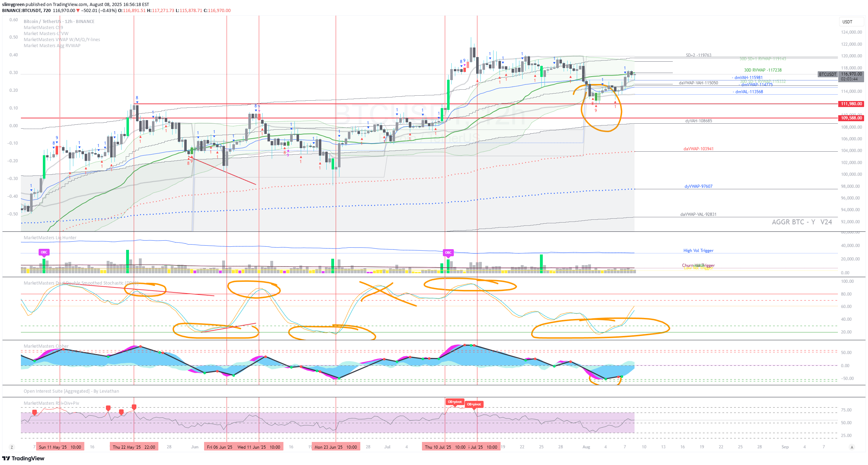Click the High Vol Trigger label

pyautogui.click(x=698, y=251)
